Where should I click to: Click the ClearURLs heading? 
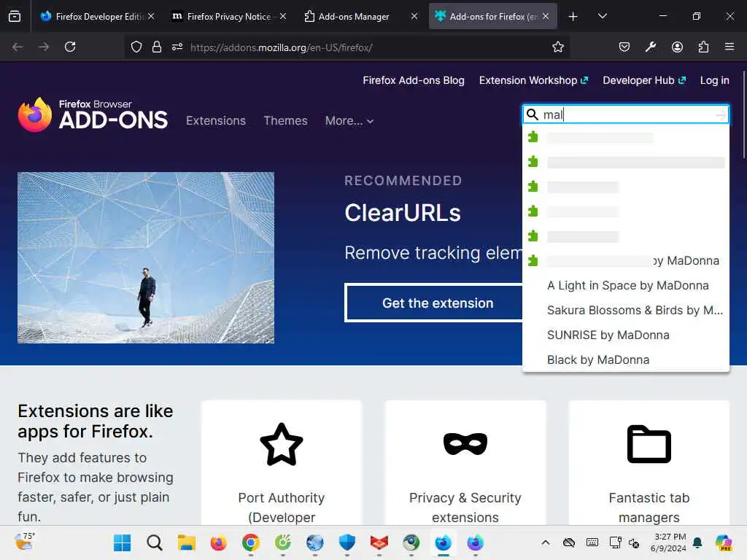point(403,212)
